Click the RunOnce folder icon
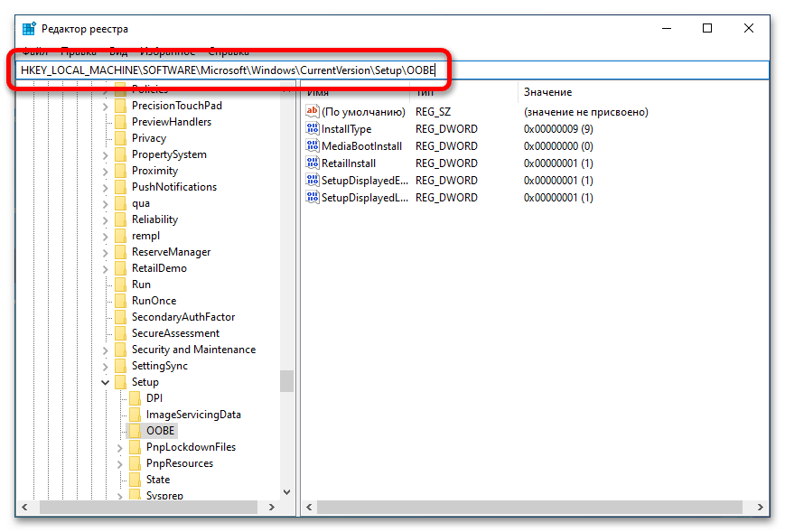Image resolution: width=785 pixels, height=532 pixels. pyautogui.click(x=120, y=301)
